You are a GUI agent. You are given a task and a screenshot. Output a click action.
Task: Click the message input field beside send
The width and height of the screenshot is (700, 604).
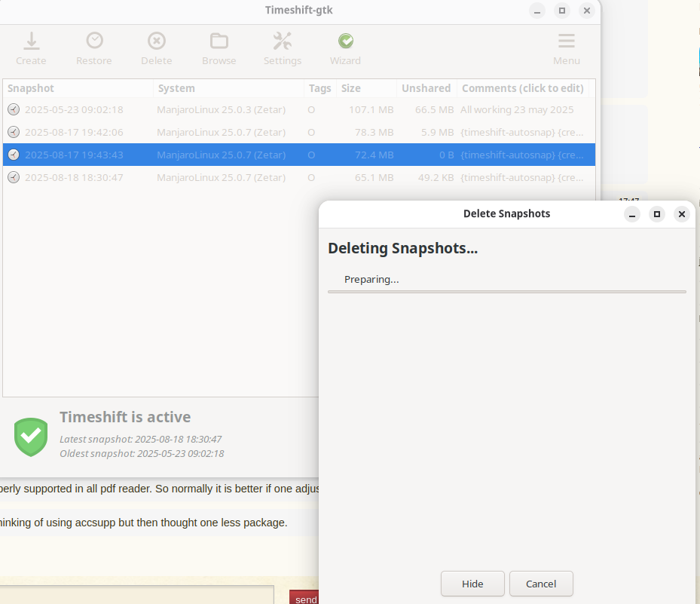pos(136,595)
